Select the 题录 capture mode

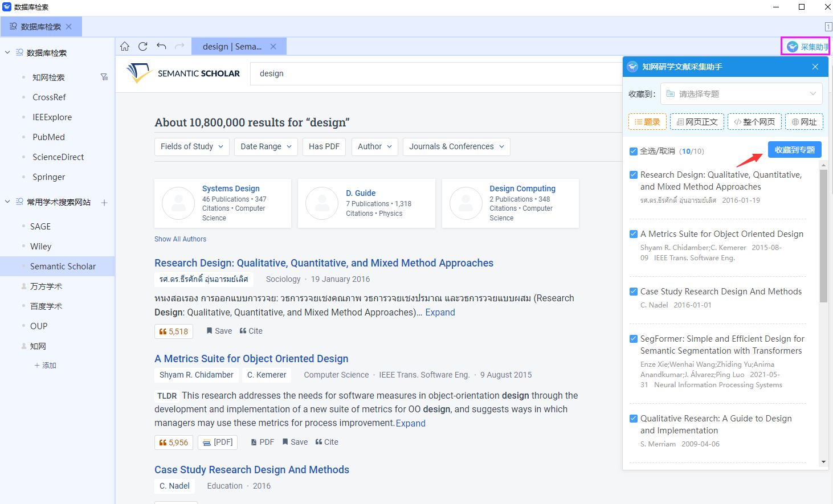647,122
